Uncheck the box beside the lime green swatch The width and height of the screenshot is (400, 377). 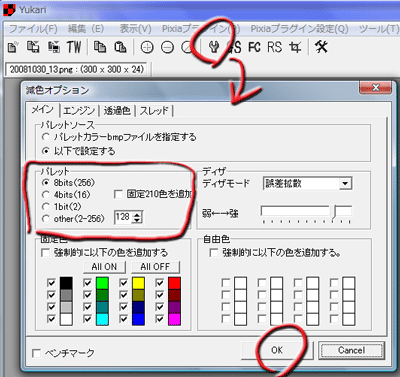[x=88, y=283]
